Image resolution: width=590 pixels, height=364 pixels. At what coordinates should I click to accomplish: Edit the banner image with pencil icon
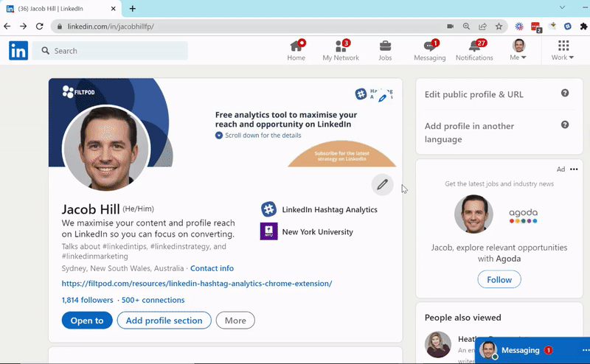pos(382,98)
